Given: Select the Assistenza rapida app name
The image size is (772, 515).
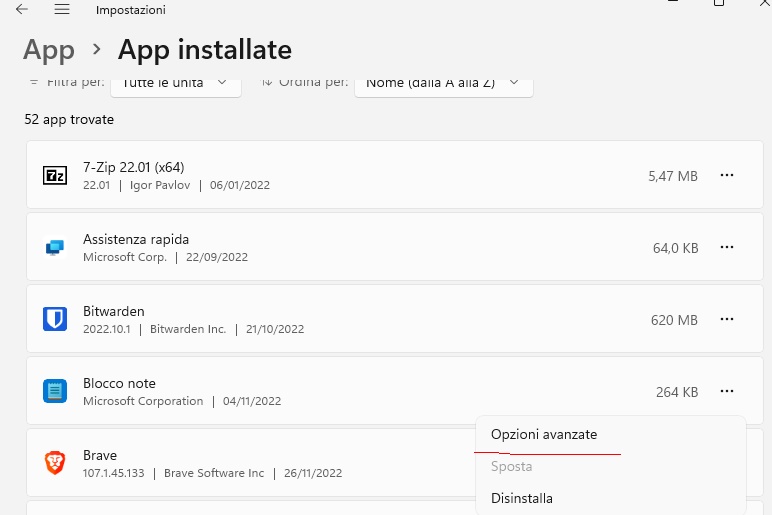Looking at the screenshot, I should pyautogui.click(x=136, y=239).
